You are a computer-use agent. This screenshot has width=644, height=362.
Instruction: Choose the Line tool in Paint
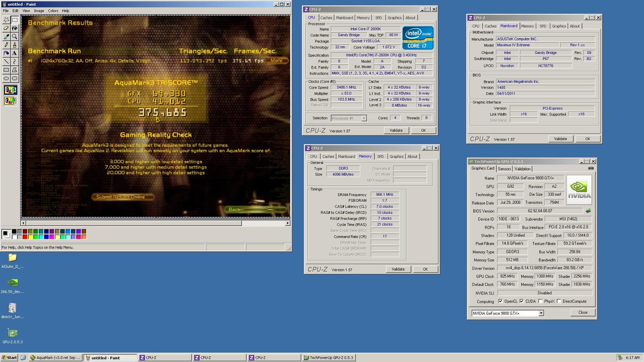pyautogui.click(x=6, y=62)
